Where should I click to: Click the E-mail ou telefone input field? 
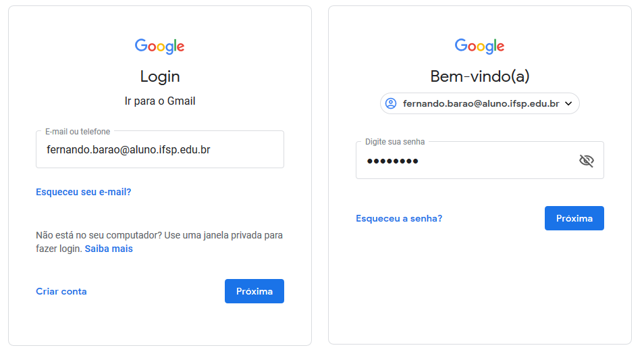click(159, 150)
